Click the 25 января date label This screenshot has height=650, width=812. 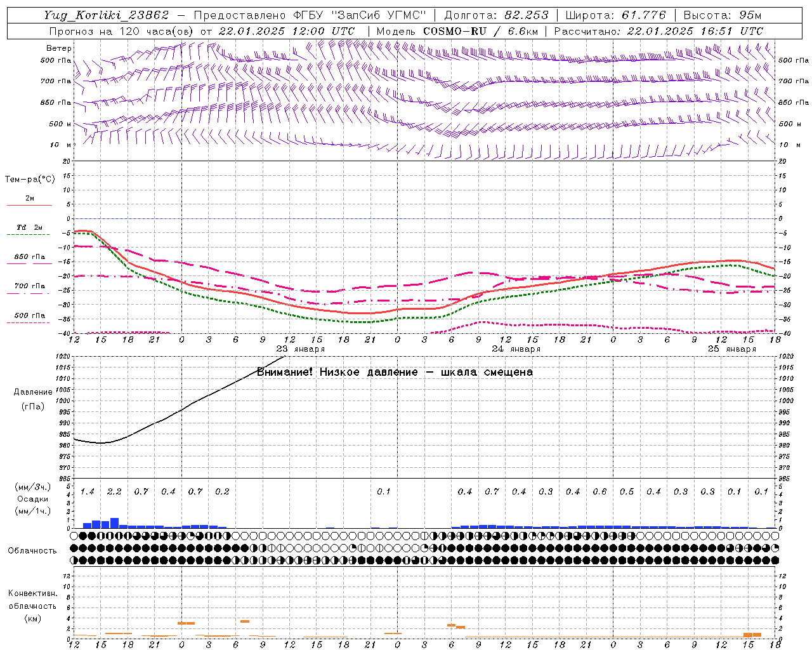click(731, 349)
